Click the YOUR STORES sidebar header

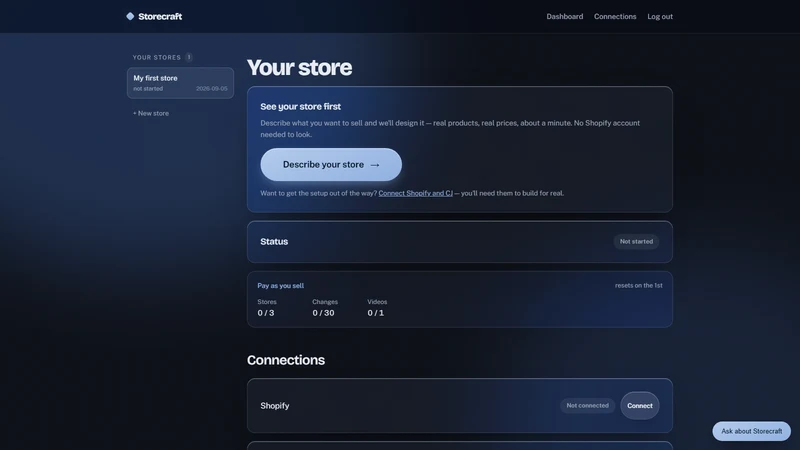tap(157, 57)
